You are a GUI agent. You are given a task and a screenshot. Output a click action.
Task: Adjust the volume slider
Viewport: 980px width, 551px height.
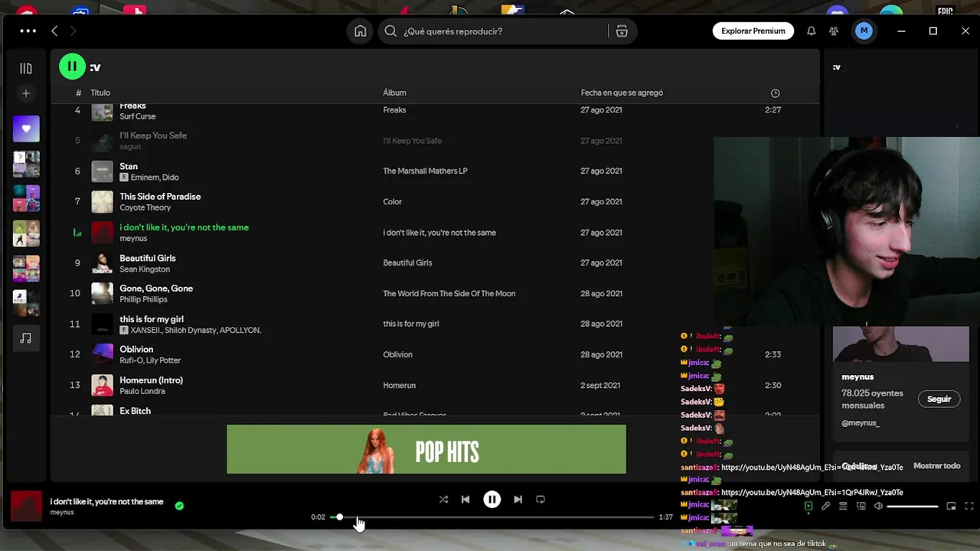(x=913, y=506)
